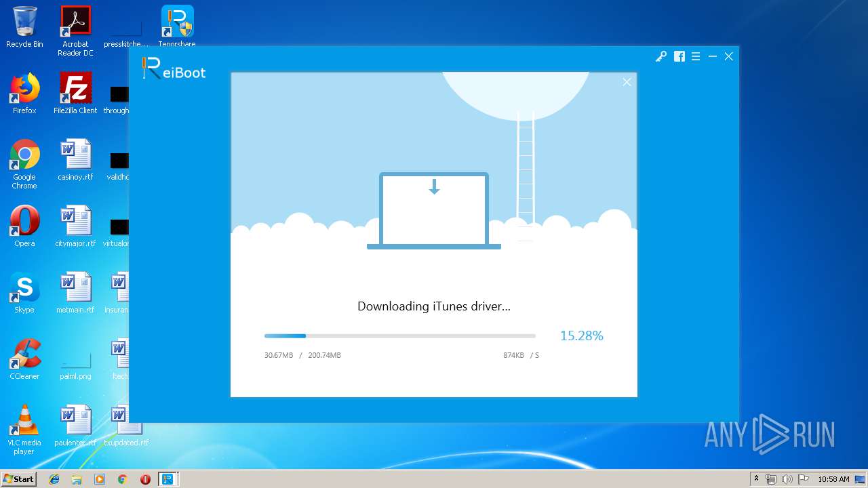Open VLC media player desktop shortcut
Viewport: 868px width, 488px height.
[x=24, y=430]
